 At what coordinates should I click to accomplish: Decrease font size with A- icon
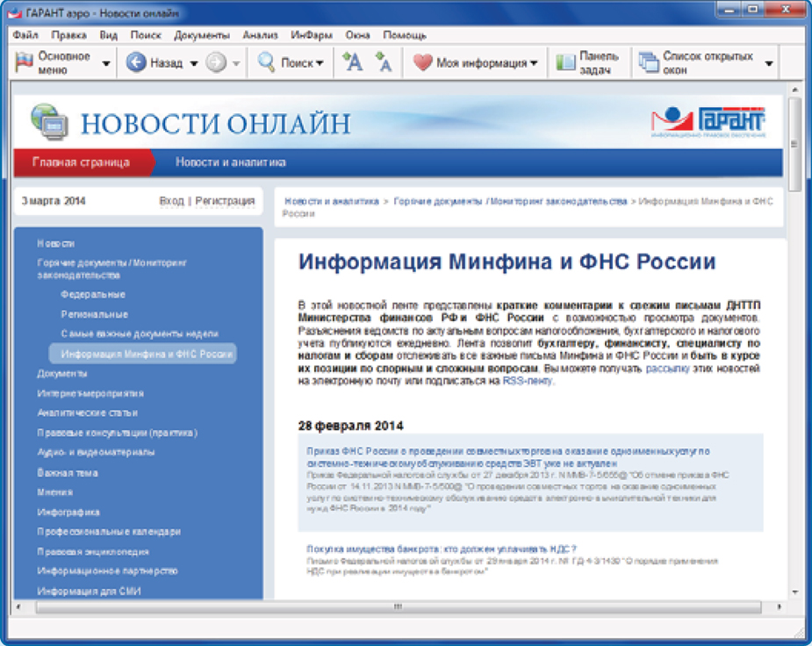tap(384, 62)
